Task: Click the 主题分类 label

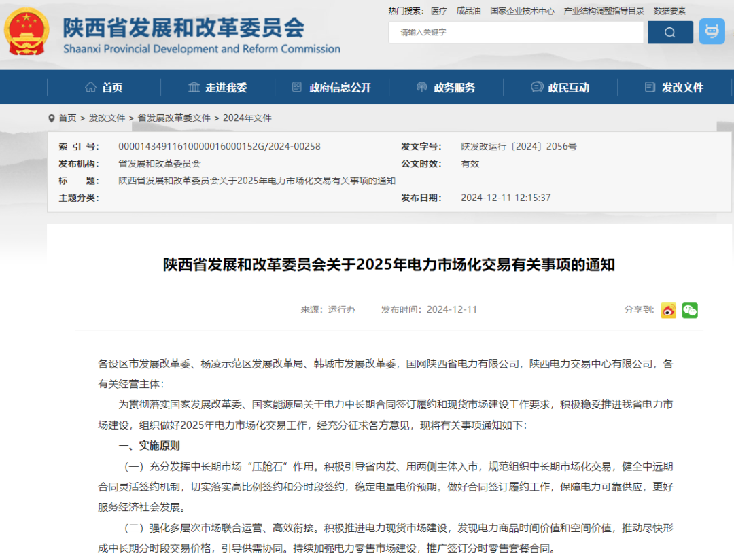Action: pyautogui.click(x=79, y=198)
